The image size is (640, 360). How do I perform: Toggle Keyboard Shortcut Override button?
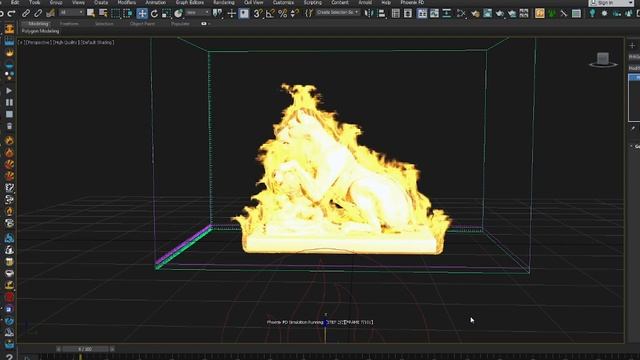[x=244, y=13]
